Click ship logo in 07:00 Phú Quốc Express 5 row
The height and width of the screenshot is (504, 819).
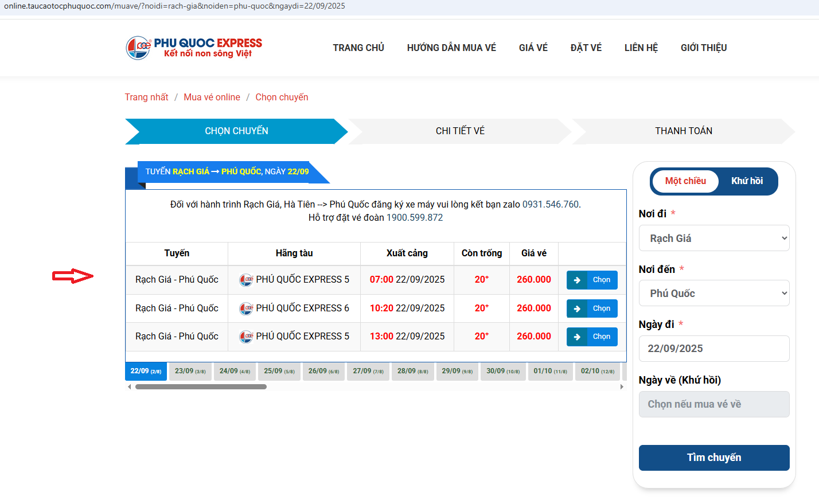pos(246,280)
